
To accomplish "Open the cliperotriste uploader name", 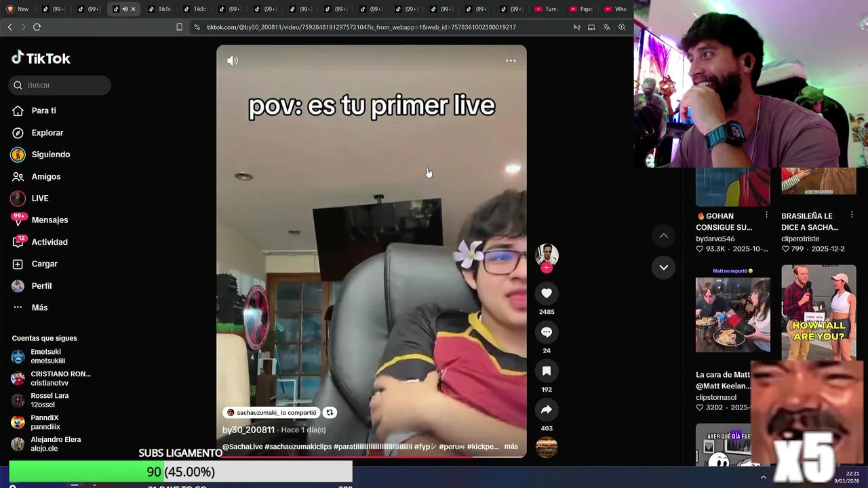I will (800, 239).
